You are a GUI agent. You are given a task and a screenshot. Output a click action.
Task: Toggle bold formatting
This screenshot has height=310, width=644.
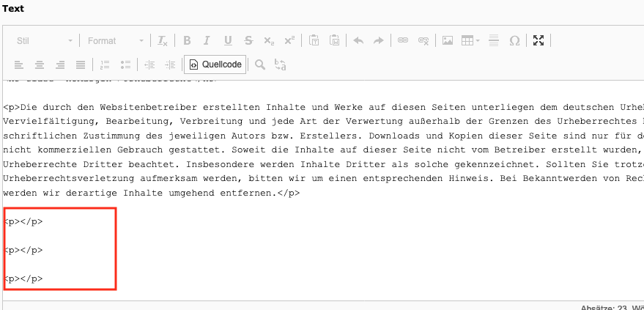187,40
